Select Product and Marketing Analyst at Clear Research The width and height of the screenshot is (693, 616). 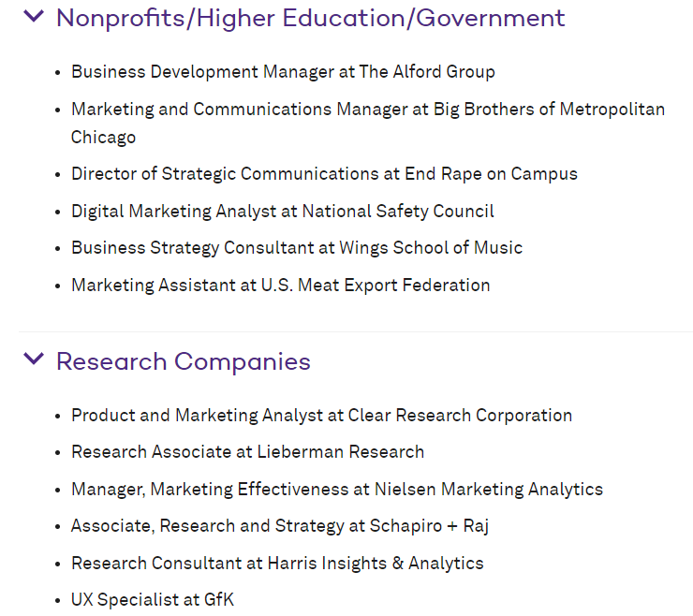(322, 416)
